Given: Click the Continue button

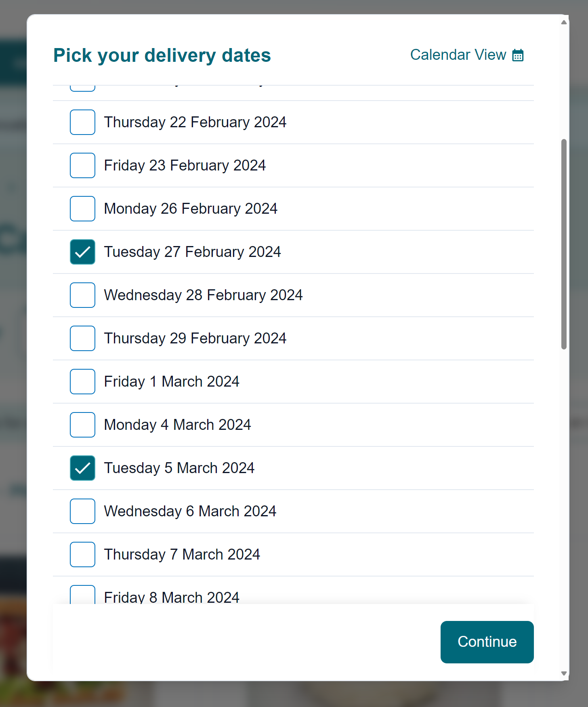Looking at the screenshot, I should pos(487,642).
